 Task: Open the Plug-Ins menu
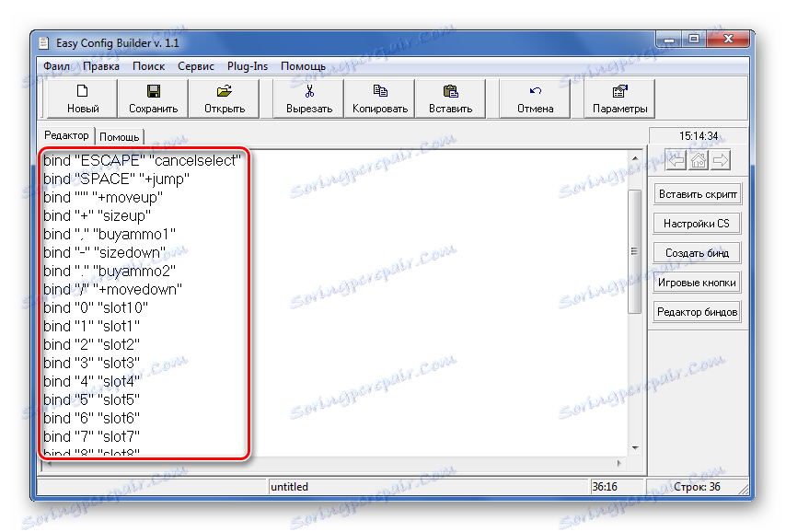coord(248,66)
